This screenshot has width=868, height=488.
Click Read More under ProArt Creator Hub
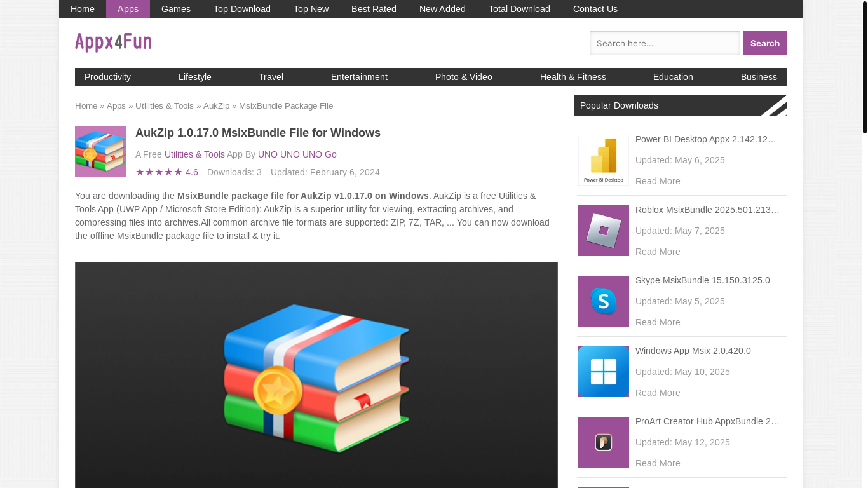pyautogui.click(x=658, y=463)
